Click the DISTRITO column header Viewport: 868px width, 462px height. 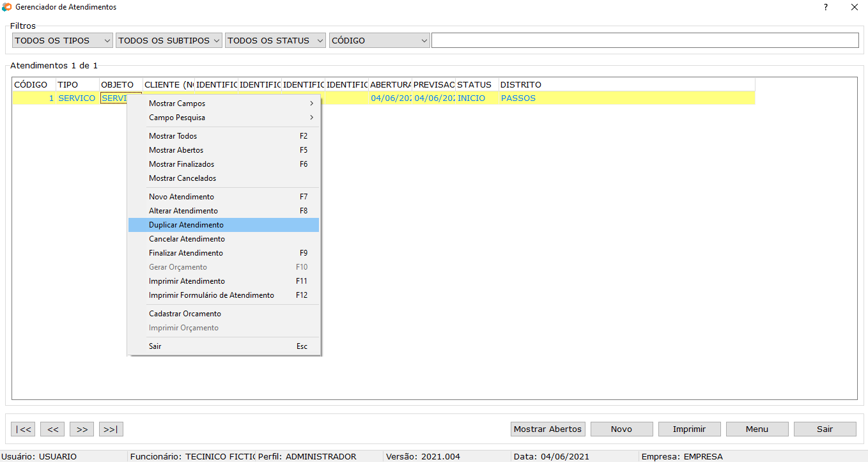coord(520,84)
